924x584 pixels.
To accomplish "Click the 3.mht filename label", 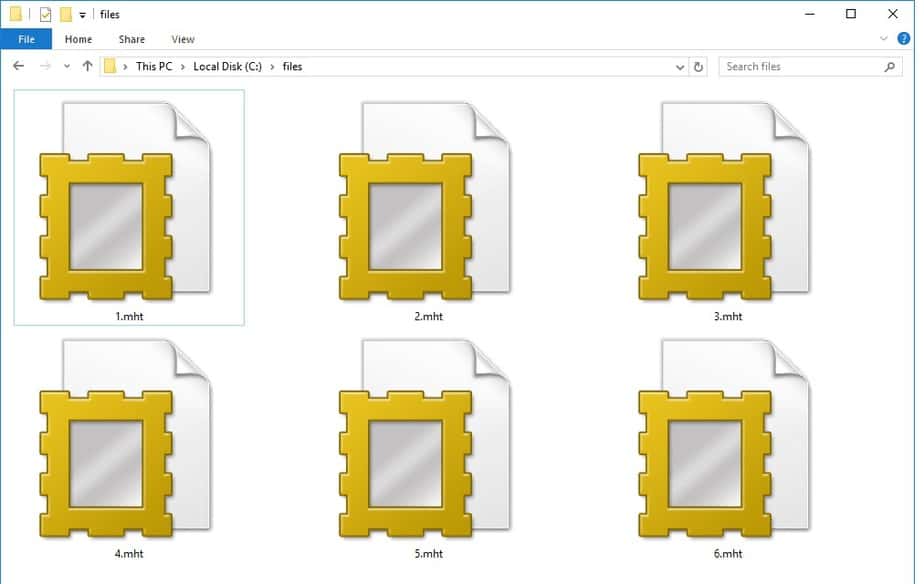I will (x=728, y=316).
